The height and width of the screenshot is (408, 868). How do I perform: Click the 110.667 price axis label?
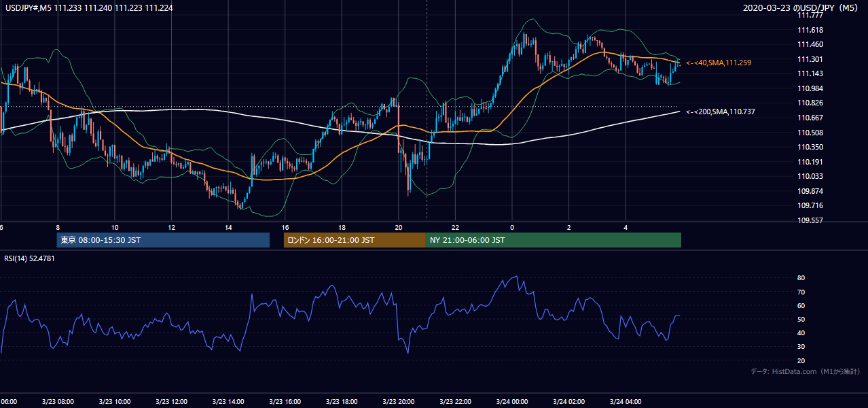pyautogui.click(x=810, y=118)
